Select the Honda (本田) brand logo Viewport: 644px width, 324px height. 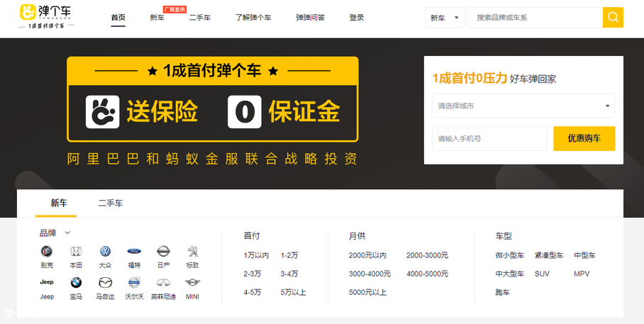[x=76, y=251]
